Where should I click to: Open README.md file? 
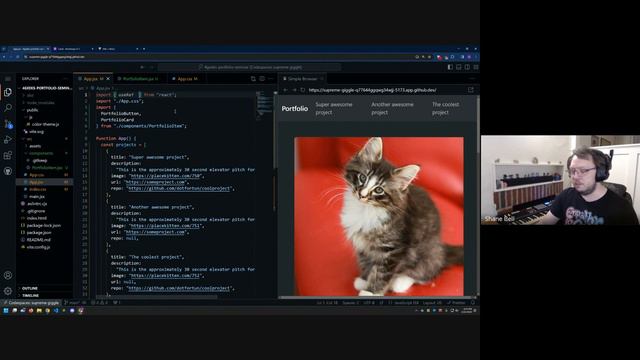pos(38,240)
